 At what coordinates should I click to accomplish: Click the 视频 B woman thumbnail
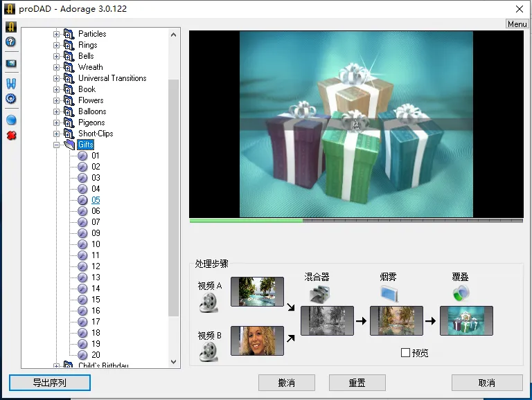tap(257, 340)
